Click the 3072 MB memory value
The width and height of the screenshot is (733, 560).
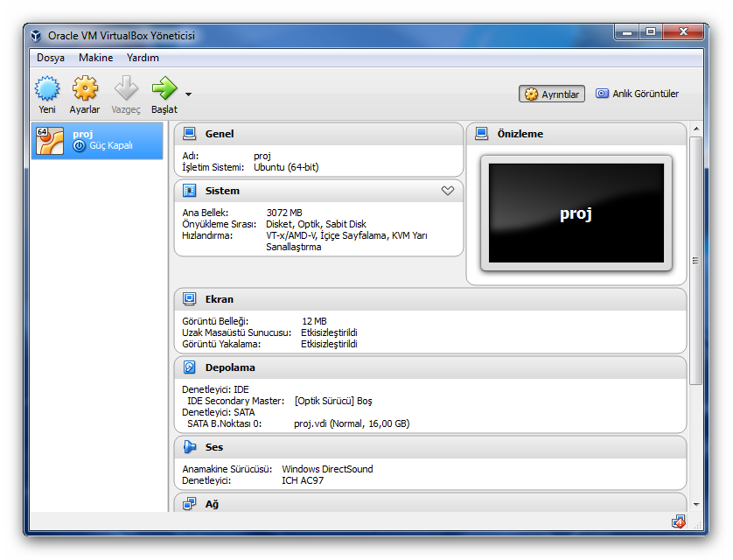(284, 213)
